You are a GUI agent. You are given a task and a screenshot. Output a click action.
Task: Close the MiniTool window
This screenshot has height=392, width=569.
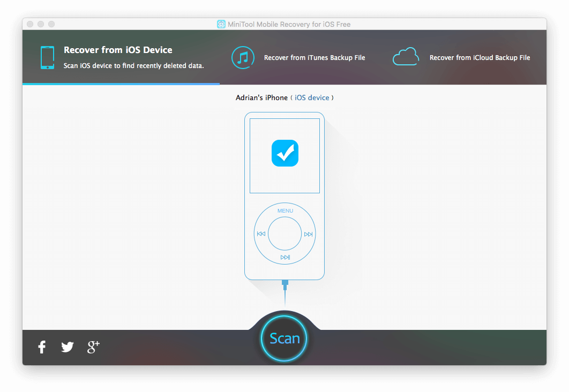pos(30,24)
